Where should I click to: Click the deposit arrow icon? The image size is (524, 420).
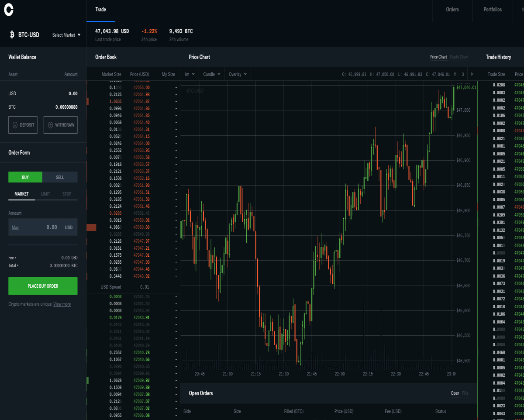pyautogui.click(x=15, y=125)
